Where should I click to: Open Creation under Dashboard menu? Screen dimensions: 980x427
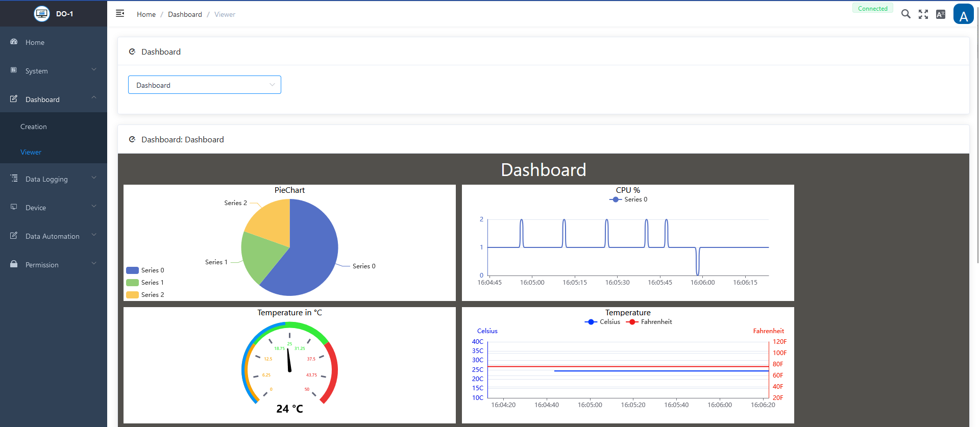pyautogui.click(x=34, y=127)
